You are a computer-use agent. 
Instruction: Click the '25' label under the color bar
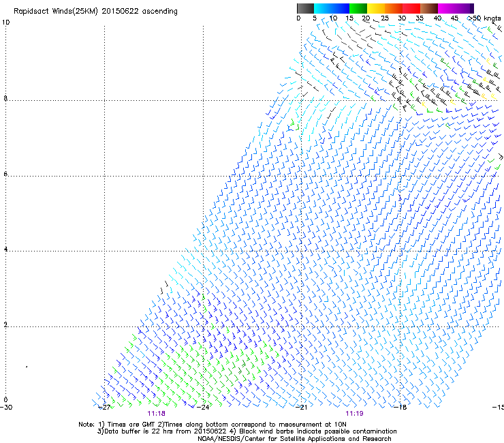pos(385,18)
